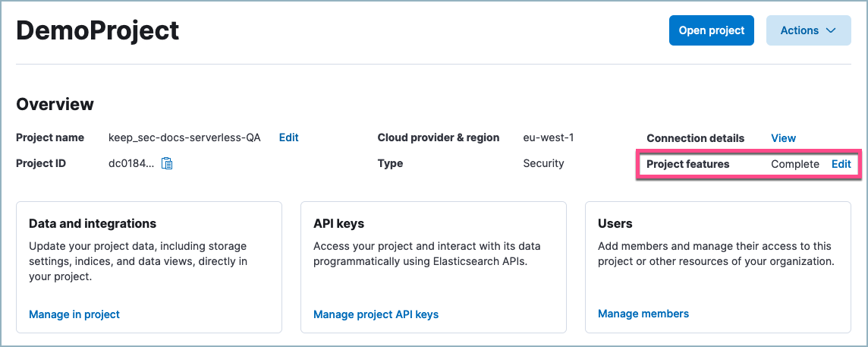Open the Manage members link
The width and height of the screenshot is (868, 347).
pos(643,314)
